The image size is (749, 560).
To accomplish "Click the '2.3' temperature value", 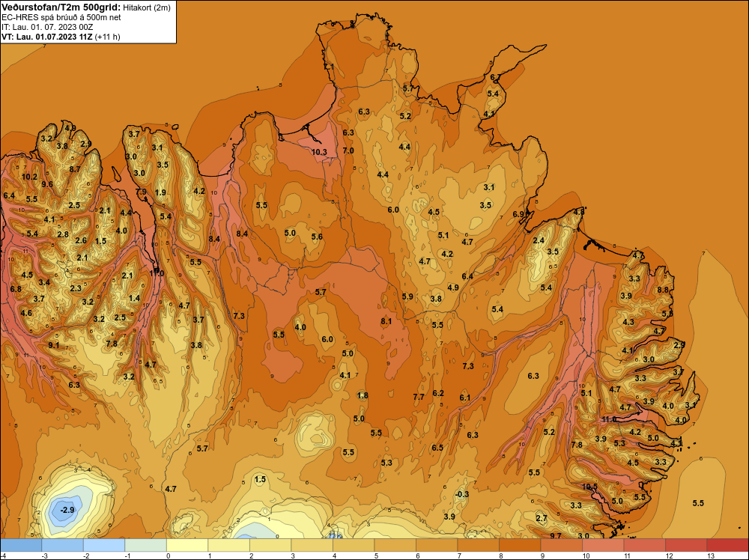I will coord(76,288).
